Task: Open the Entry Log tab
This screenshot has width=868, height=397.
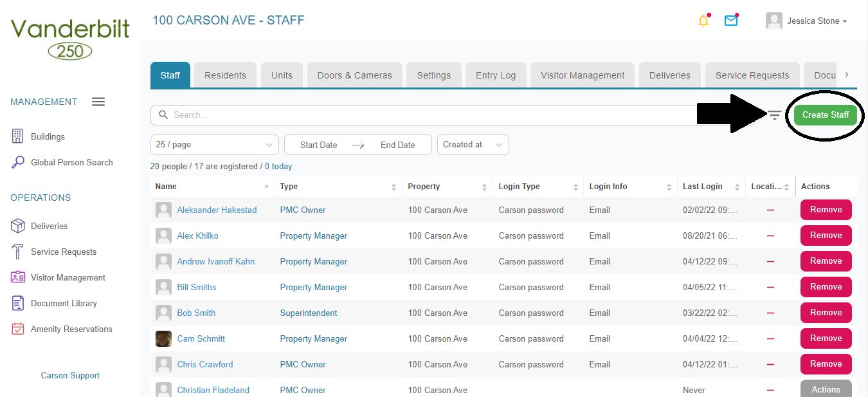Action: pyautogui.click(x=496, y=75)
